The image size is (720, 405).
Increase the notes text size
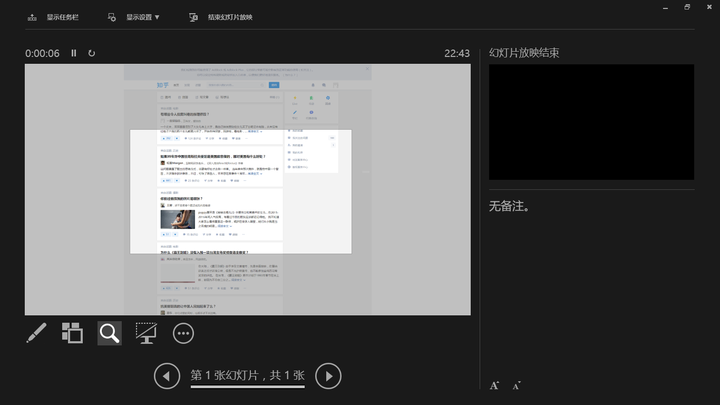494,386
